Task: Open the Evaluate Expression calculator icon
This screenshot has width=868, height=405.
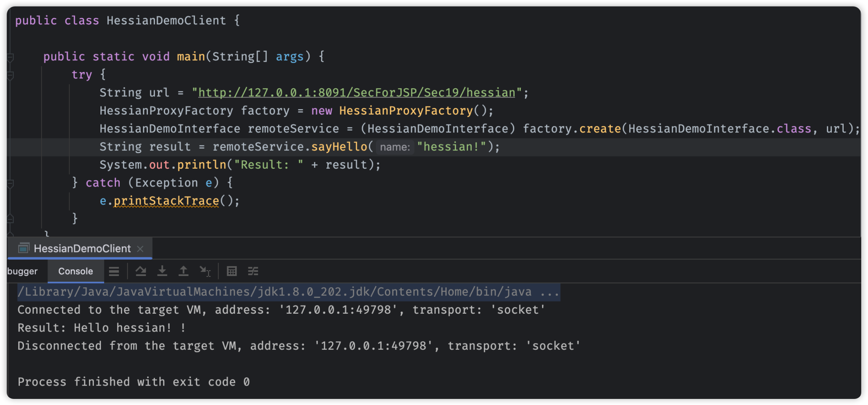Action: pyautogui.click(x=232, y=271)
